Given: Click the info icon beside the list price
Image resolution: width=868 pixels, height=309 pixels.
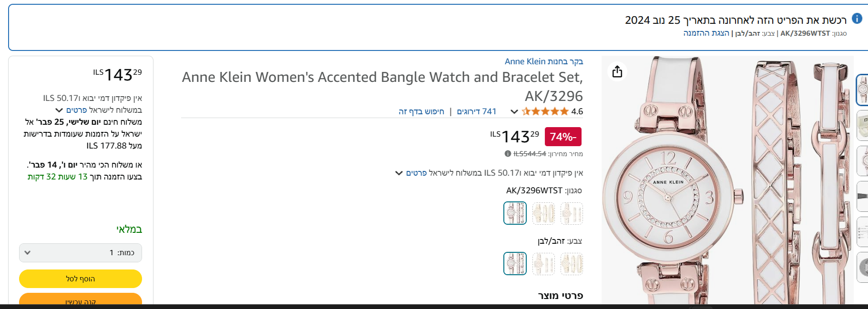Looking at the screenshot, I should pos(508,154).
